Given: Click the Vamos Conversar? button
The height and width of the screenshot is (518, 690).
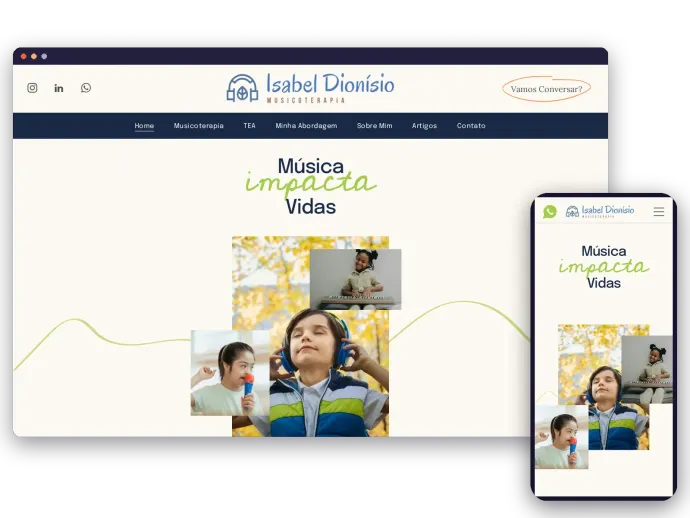Looking at the screenshot, I should (x=546, y=89).
